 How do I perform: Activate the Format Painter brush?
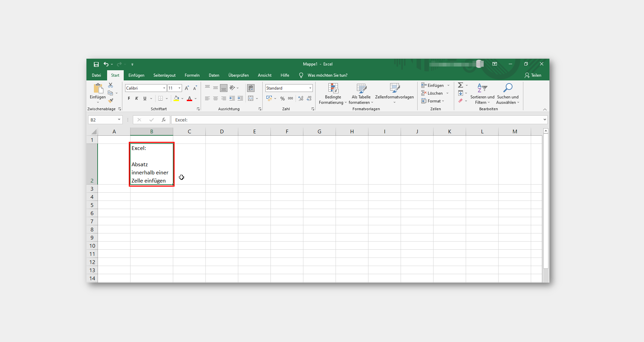point(110,100)
